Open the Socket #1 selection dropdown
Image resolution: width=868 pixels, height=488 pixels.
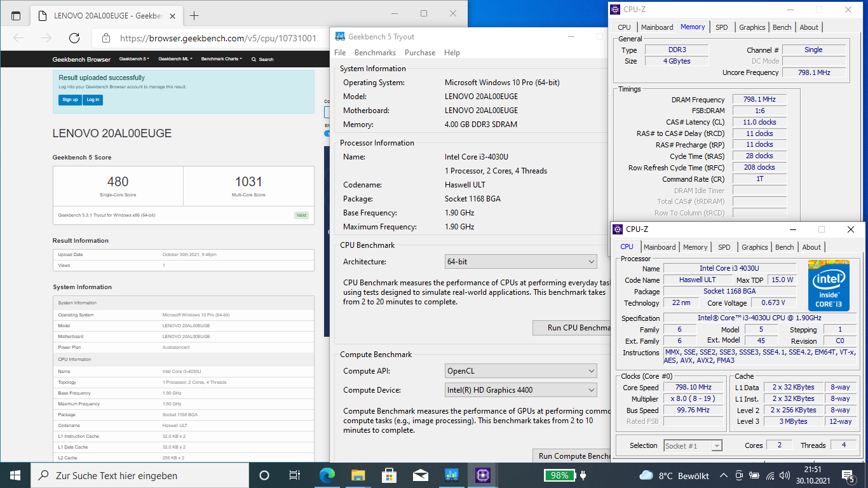tap(693, 445)
